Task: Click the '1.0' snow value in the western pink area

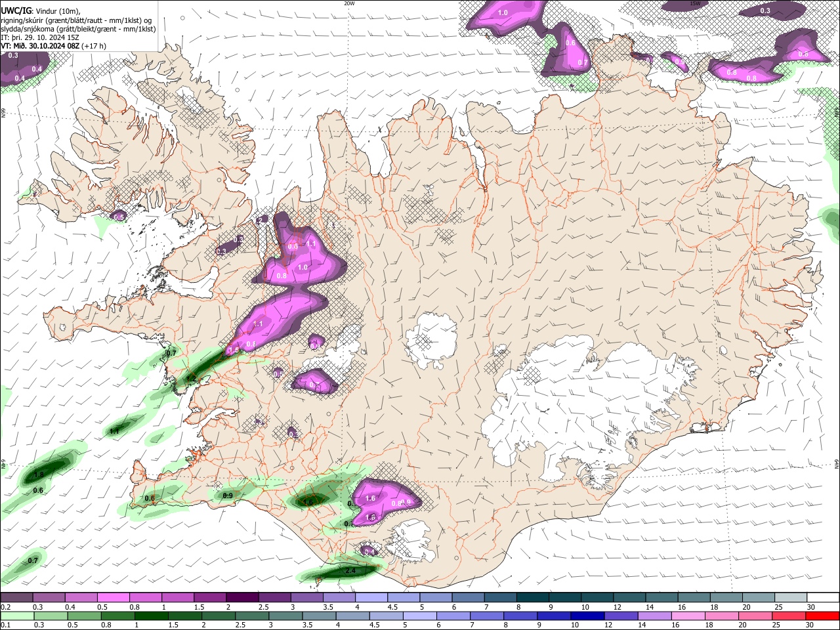Action: tap(303, 268)
